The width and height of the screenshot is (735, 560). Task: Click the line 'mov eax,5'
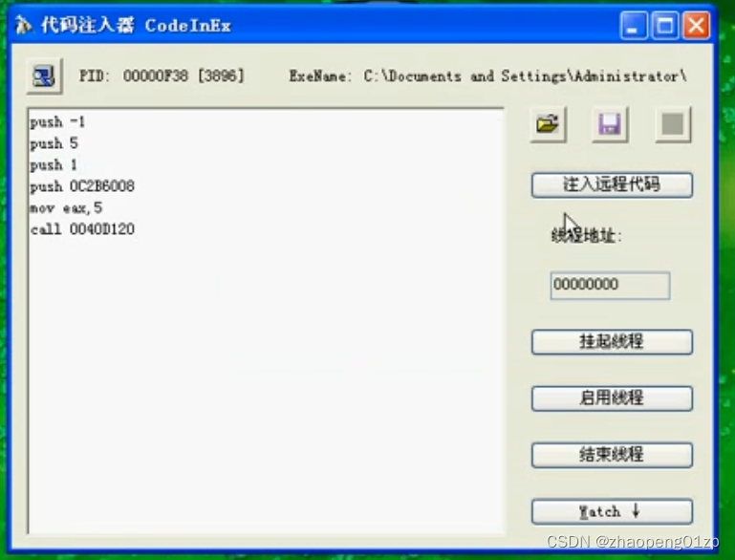coord(66,207)
